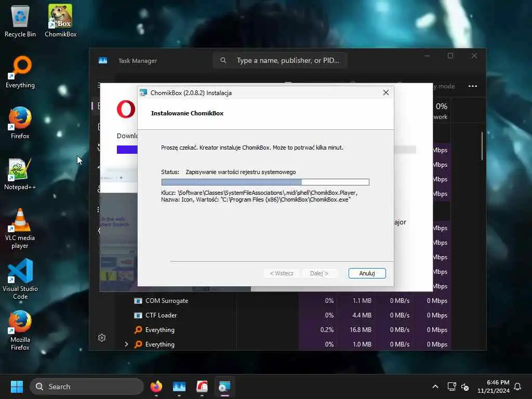532x399 pixels.
Task: Click the Task Manager search field
Action: (280, 60)
